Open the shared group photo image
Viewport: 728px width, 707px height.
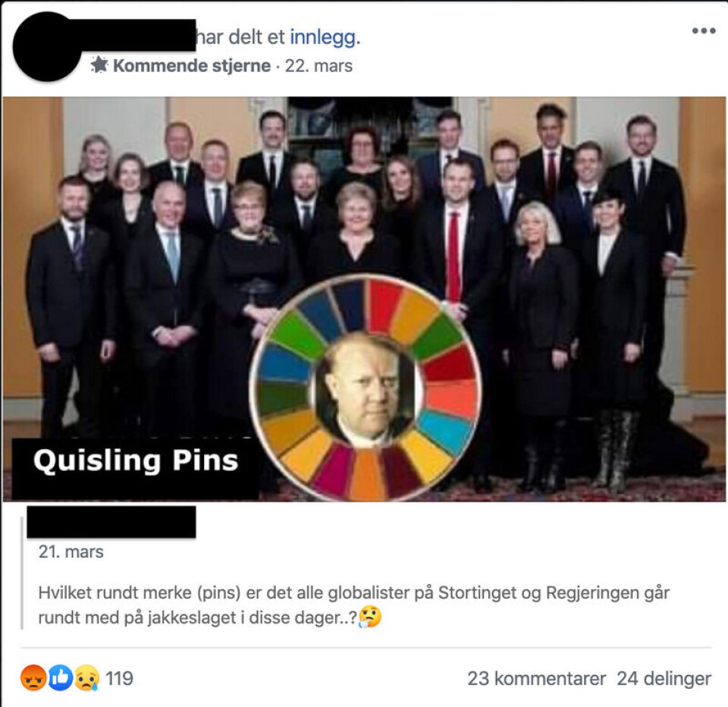[x=364, y=299]
